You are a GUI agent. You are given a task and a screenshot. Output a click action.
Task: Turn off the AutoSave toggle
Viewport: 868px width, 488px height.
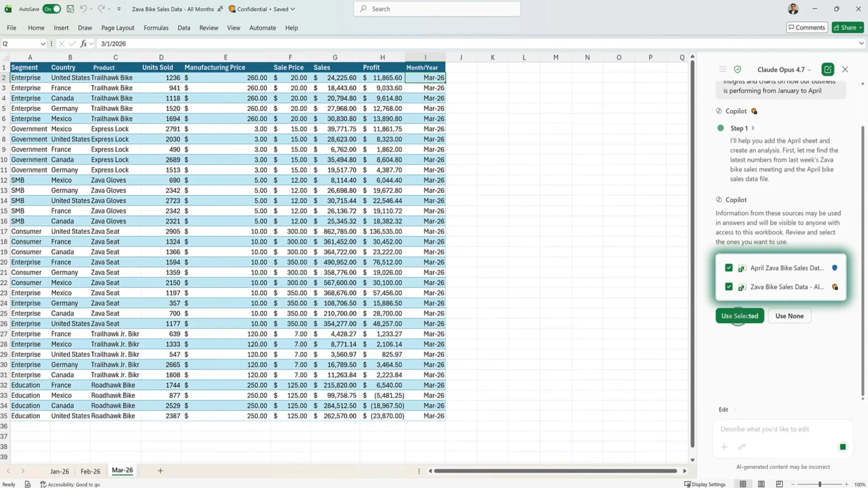tap(51, 9)
